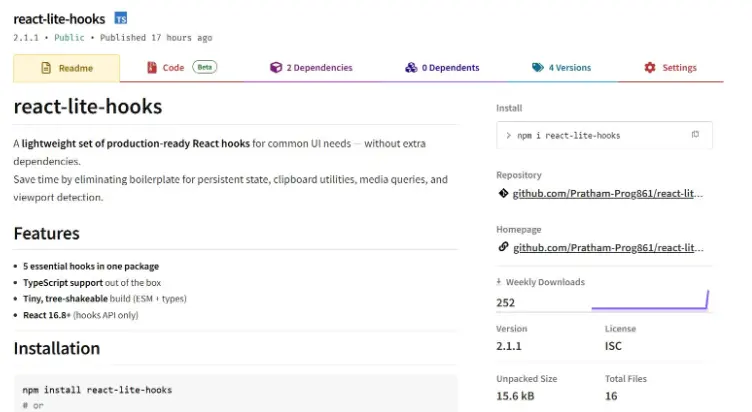The height and width of the screenshot is (412, 752).
Task: Click the Installation heading
Action: tap(57, 348)
